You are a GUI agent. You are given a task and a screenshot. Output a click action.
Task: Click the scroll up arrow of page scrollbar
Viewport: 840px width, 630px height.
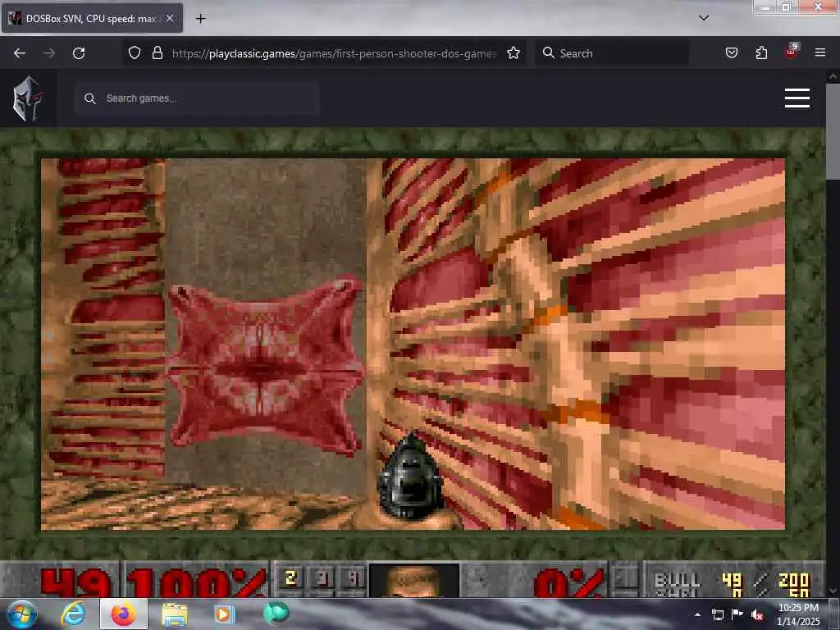[x=833, y=76]
